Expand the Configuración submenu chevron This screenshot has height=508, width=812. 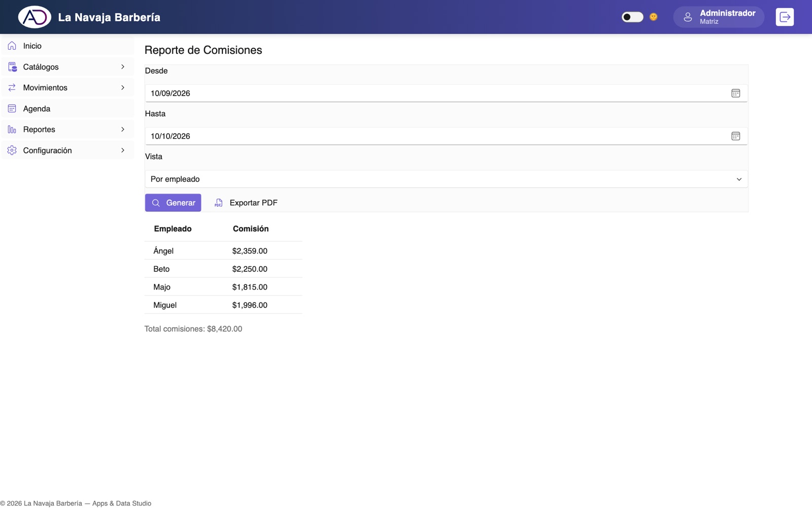(123, 150)
